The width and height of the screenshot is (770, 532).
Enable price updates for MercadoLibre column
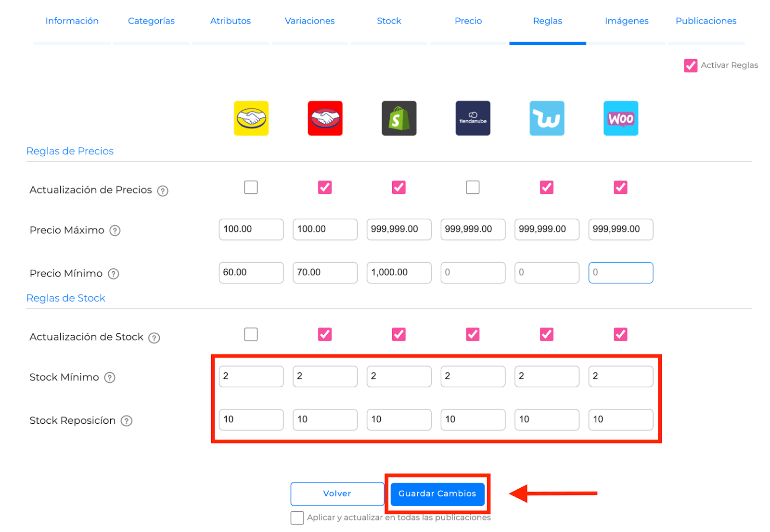pos(251,187)
